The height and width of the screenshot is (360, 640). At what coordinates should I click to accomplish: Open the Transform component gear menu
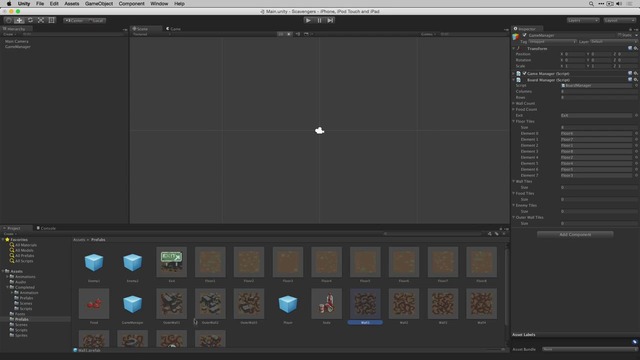click(x=636, y=49)
